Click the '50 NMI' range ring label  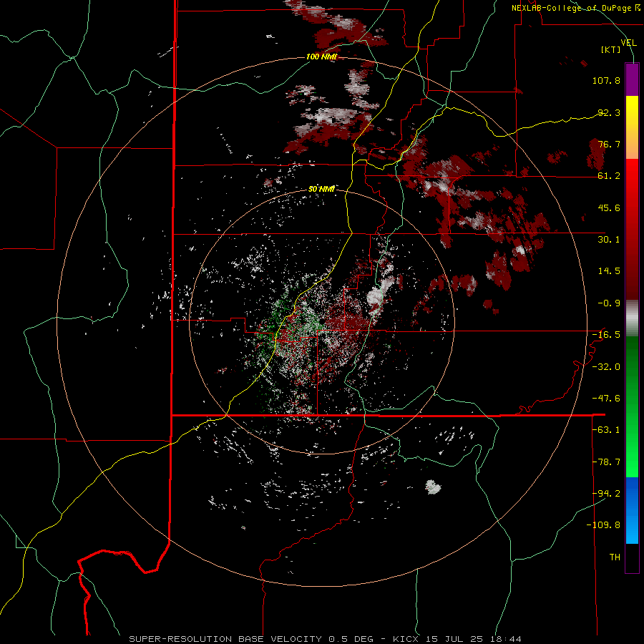click(x=321, y=189)
